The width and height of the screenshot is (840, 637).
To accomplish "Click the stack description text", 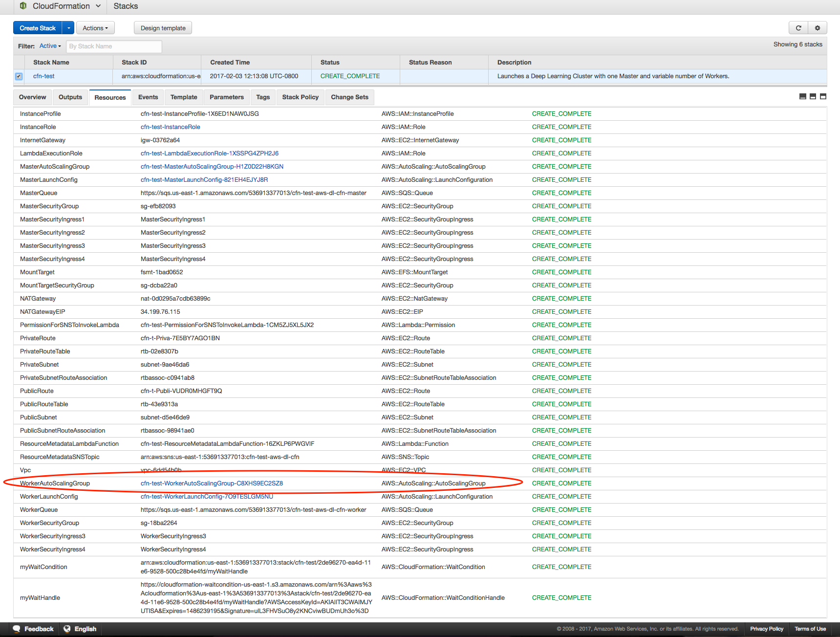I will click(x=613, y=76).
